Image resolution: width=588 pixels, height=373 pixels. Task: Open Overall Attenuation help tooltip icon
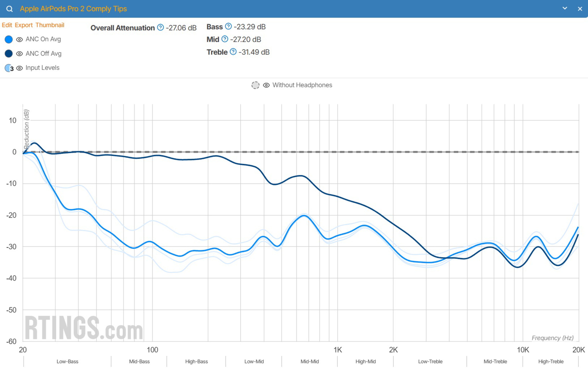160,27
